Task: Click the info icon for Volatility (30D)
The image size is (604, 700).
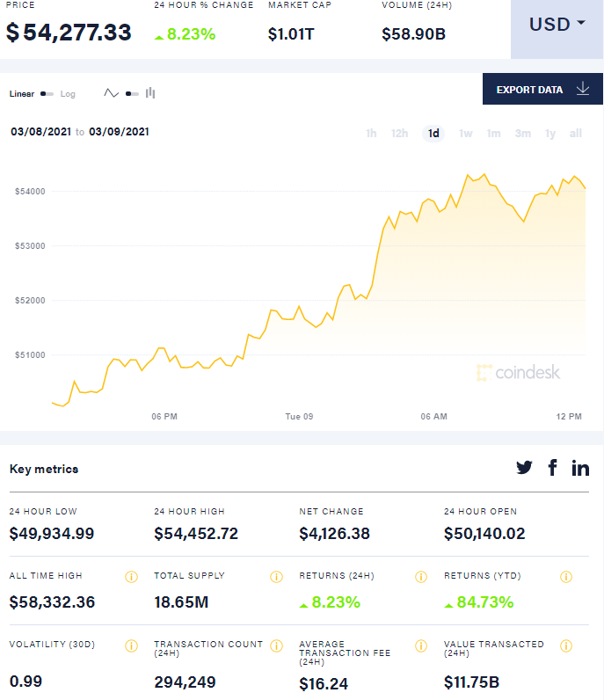Action: tap(131, 645)
